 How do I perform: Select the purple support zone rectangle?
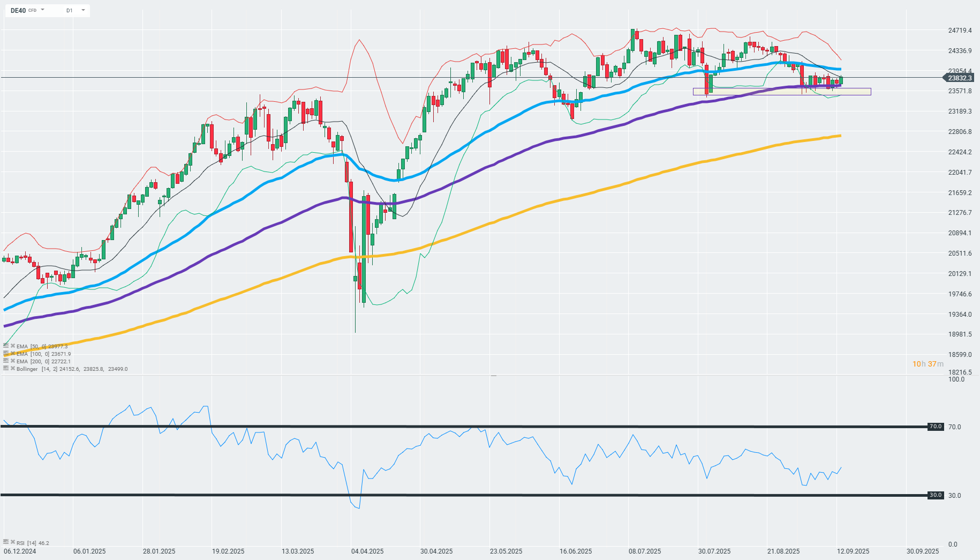click(x=782, y=92)
